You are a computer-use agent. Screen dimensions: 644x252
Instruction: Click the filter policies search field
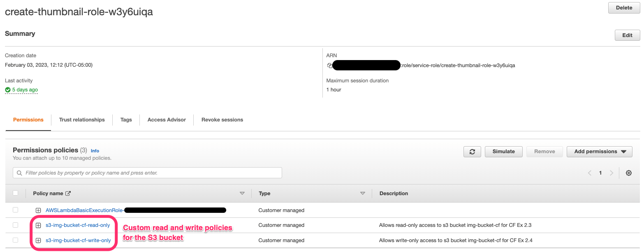pos(148,173)
